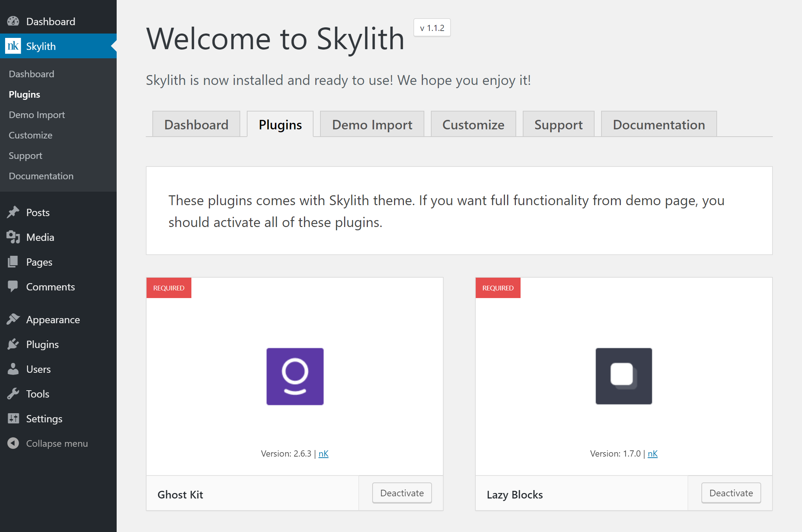
Task: Go to Posts in admin sidebar
Action: [58, 212]
